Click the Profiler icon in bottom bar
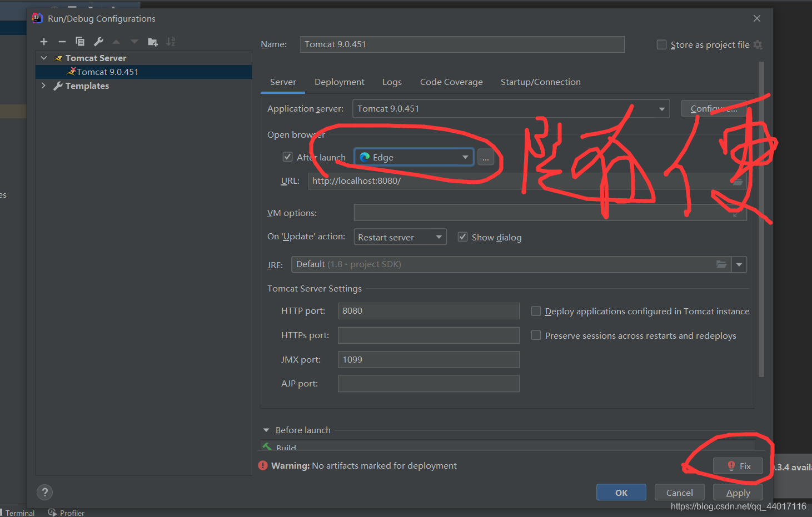Viewport: 812px width, 517px height. (52, 513)
